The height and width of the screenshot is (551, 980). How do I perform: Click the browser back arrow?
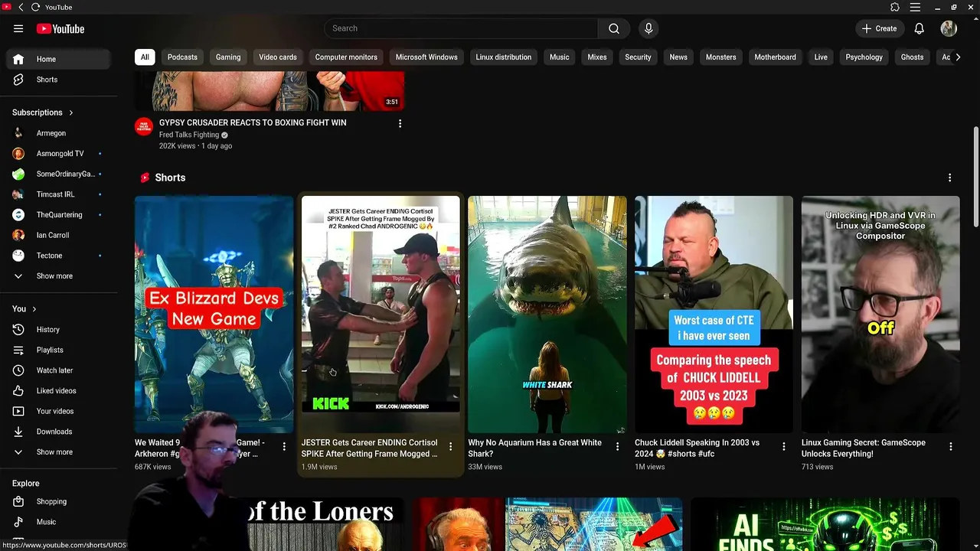tap(21, 7)
